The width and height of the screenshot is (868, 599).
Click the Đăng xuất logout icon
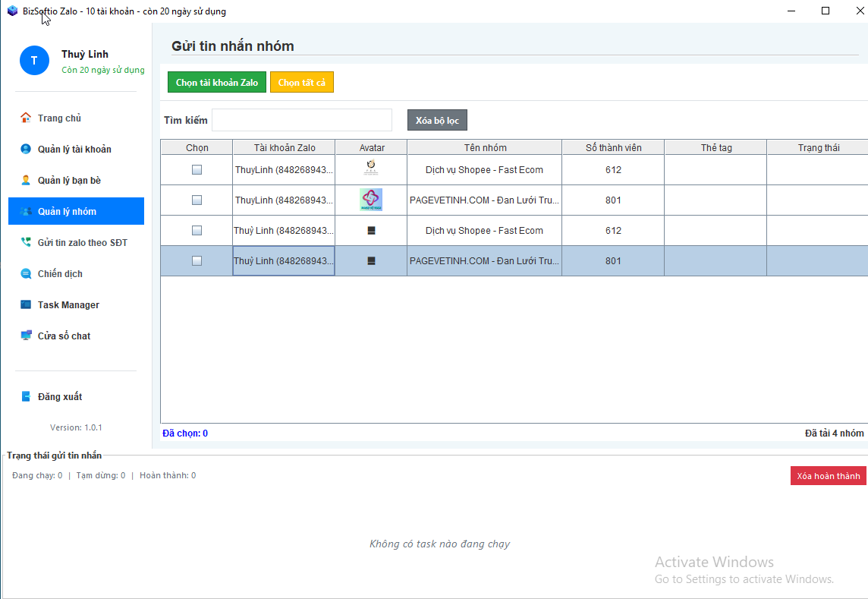click(26, 396)
